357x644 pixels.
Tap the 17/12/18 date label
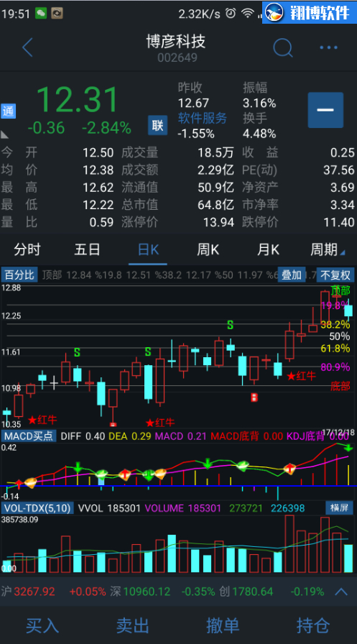tap(338, 433)
